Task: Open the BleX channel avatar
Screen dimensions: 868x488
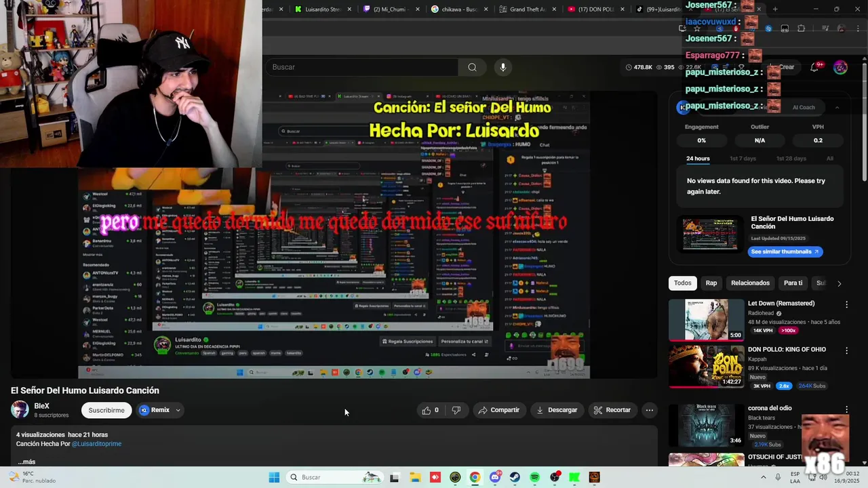Action: pyautogui.click(x=20, y=410)
